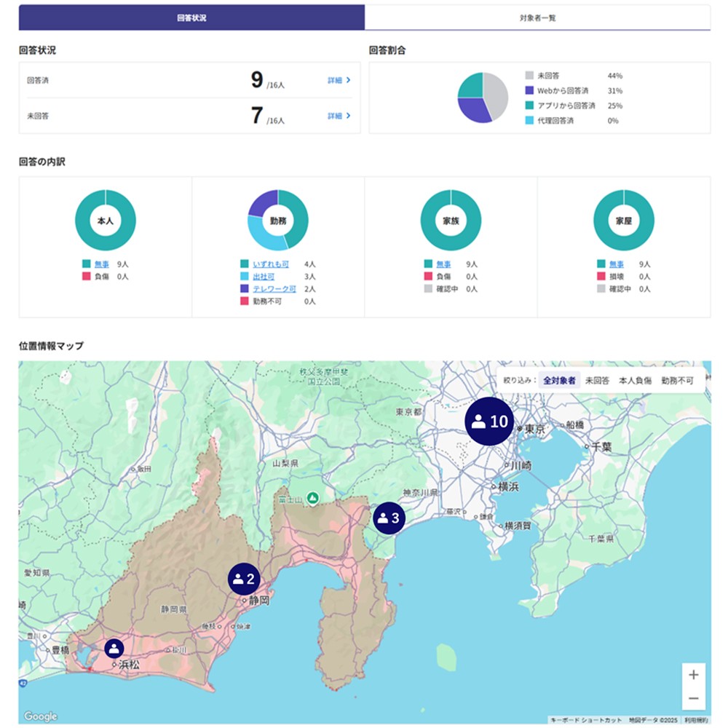Image resolution: width=728 pixels, height=728 pixels.
Task: Click the 10-person cluster marker near Tokyo
Action: tap(490, 420)
